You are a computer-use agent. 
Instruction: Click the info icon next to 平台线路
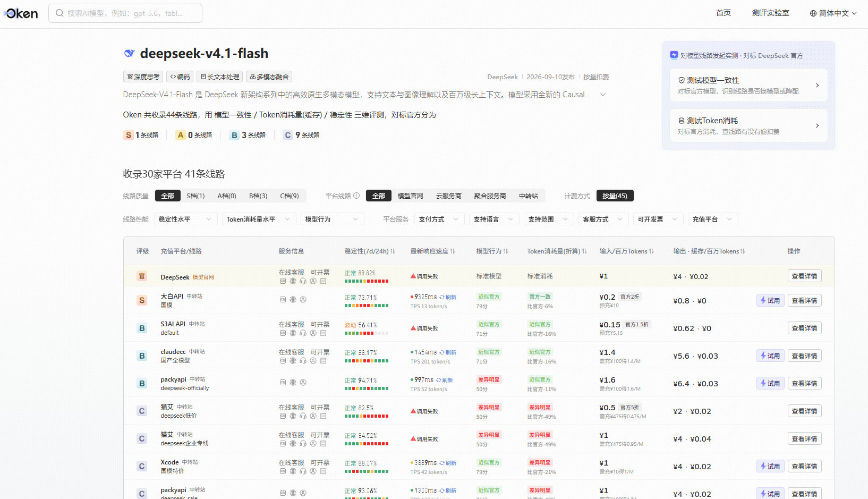click(356, 196)
